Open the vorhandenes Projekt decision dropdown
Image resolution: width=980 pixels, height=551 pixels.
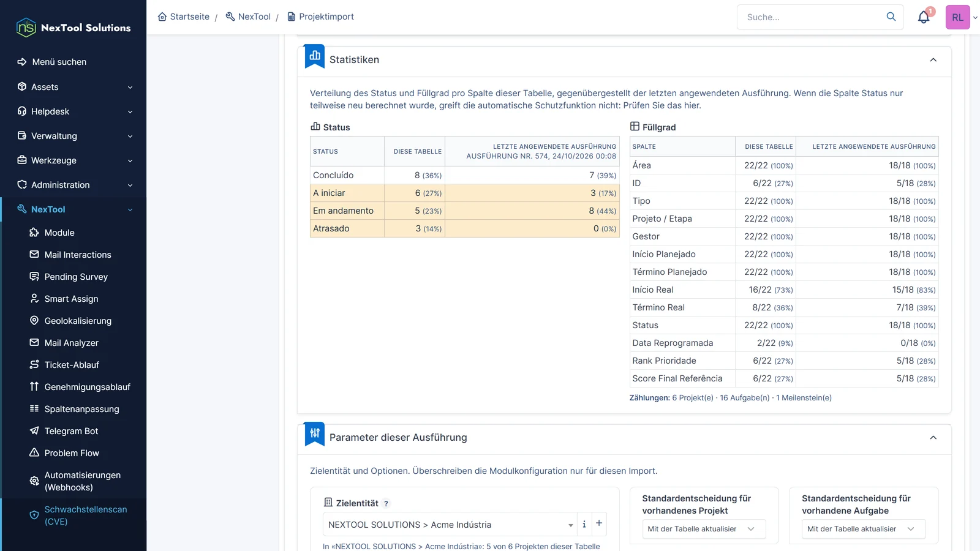pos(704,529)
